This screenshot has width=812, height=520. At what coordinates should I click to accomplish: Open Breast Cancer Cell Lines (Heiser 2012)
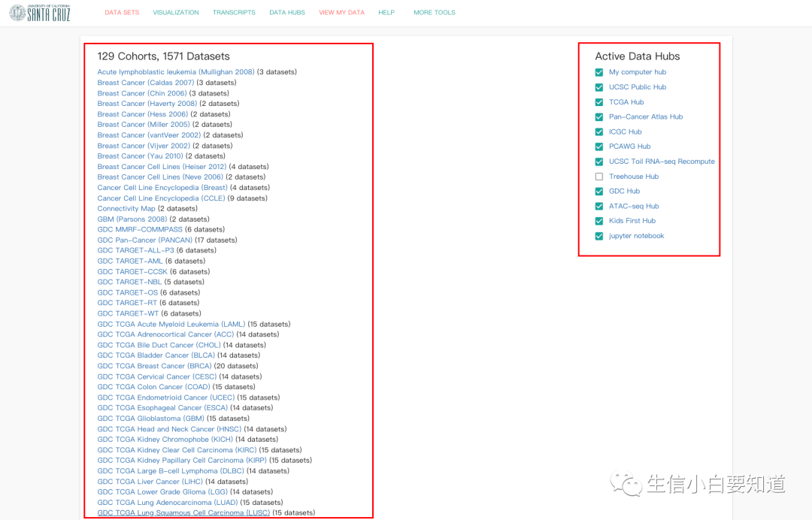(162, 167)
